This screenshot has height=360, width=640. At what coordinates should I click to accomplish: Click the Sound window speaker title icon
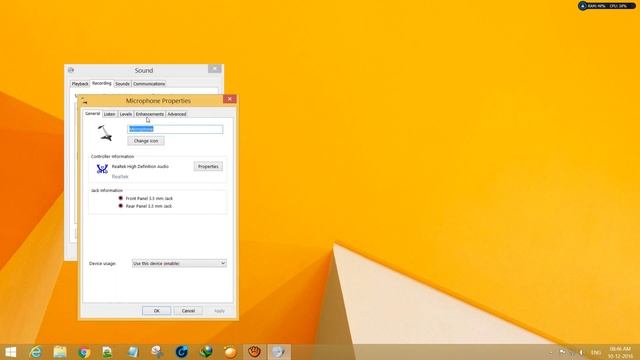(71, 70)
